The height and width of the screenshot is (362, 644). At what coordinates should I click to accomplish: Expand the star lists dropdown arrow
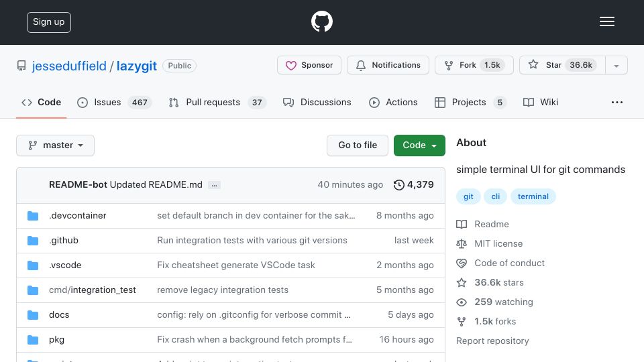[x=616, y=66]
